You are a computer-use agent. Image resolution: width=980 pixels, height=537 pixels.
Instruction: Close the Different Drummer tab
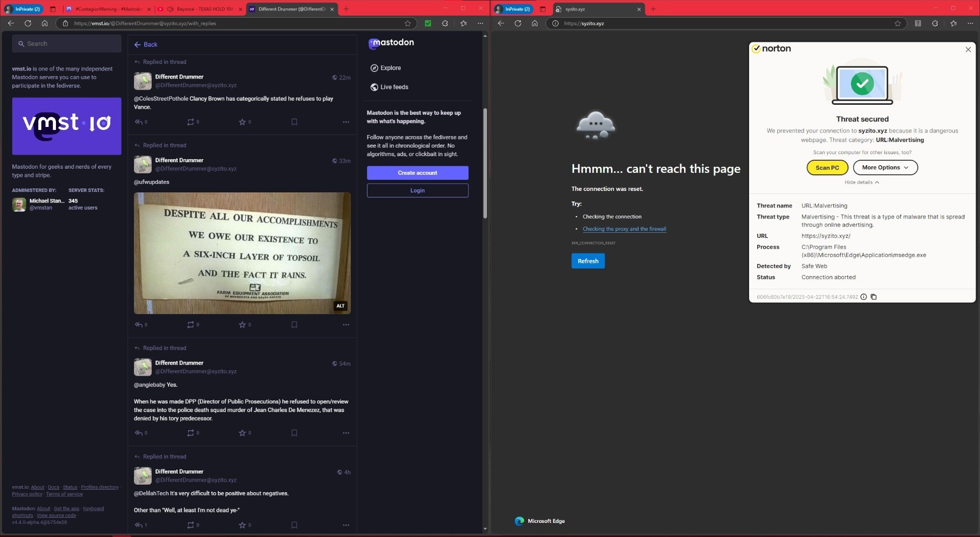[x=332, y=9]
